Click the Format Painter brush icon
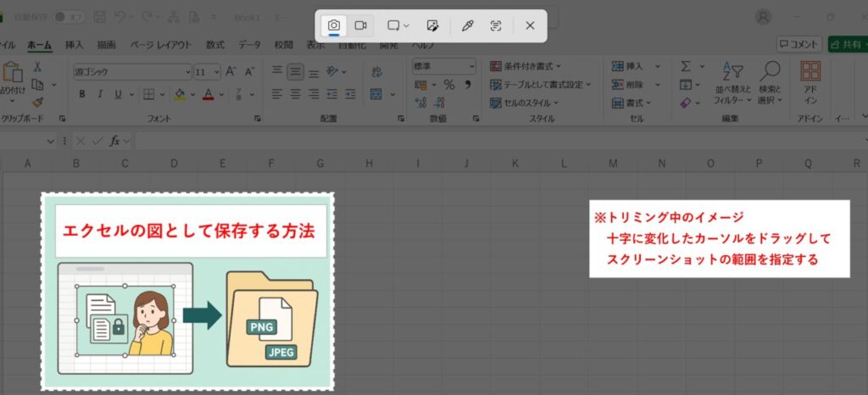Screen dimensions: 868x395 37,102
